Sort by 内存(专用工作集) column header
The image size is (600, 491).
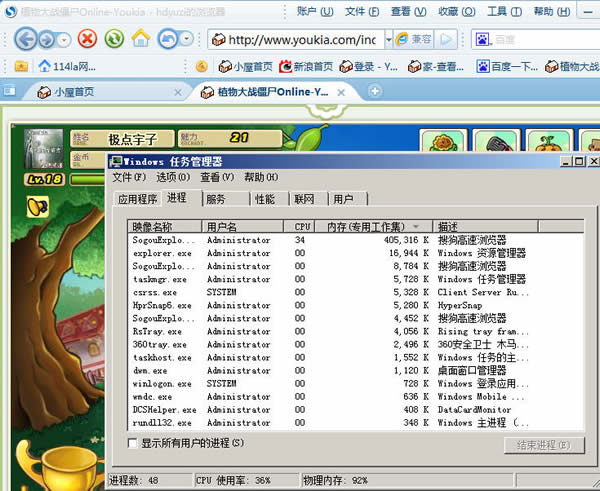click(373, 227)
